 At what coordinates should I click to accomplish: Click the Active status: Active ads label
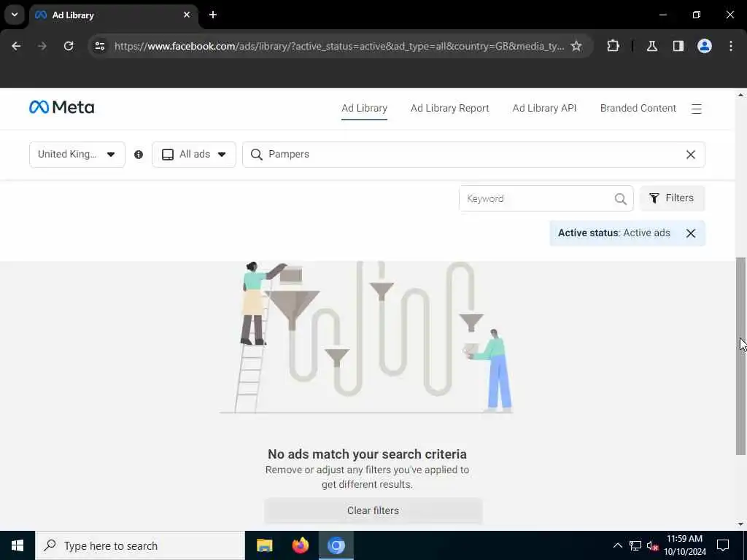click(x=614, y=233)
